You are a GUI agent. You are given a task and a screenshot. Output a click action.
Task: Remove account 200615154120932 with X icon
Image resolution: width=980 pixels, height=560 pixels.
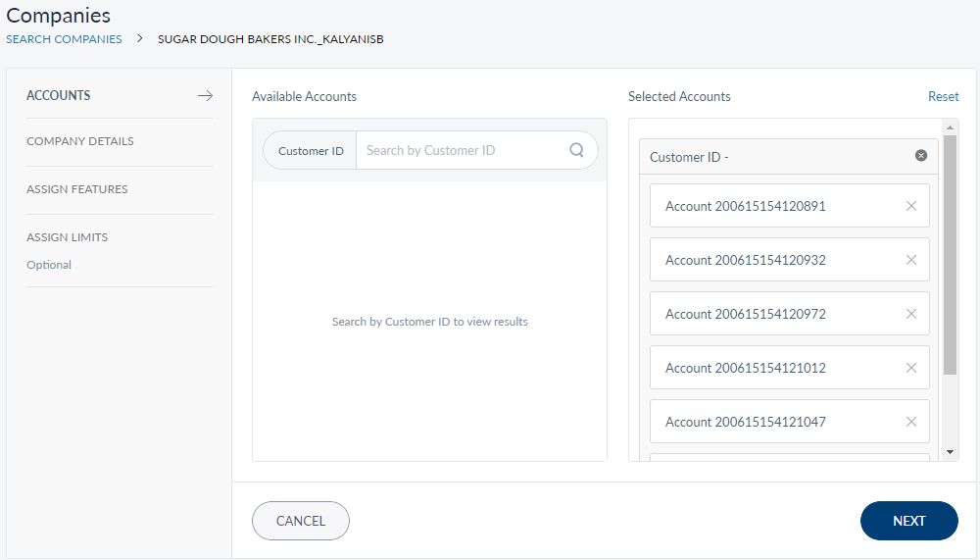[x=910, y=260]
